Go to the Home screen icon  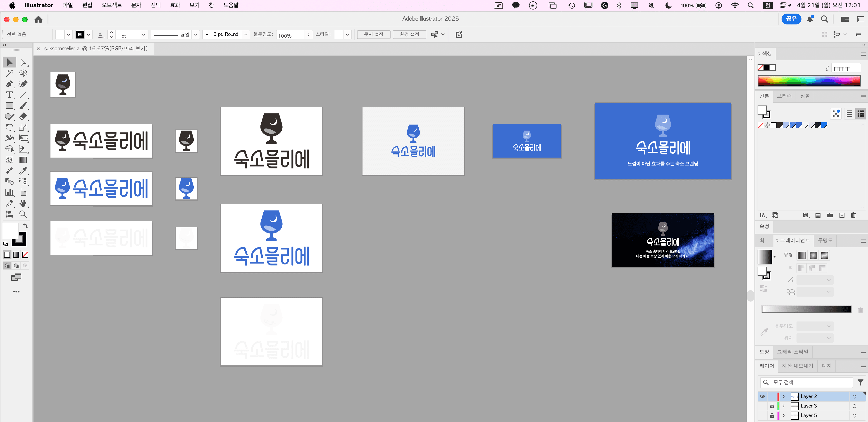(38, 19)
